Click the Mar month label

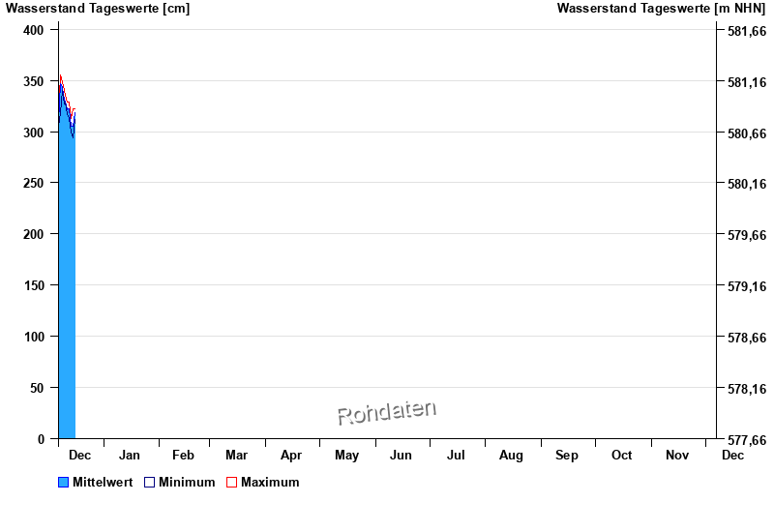coord(236,456)
